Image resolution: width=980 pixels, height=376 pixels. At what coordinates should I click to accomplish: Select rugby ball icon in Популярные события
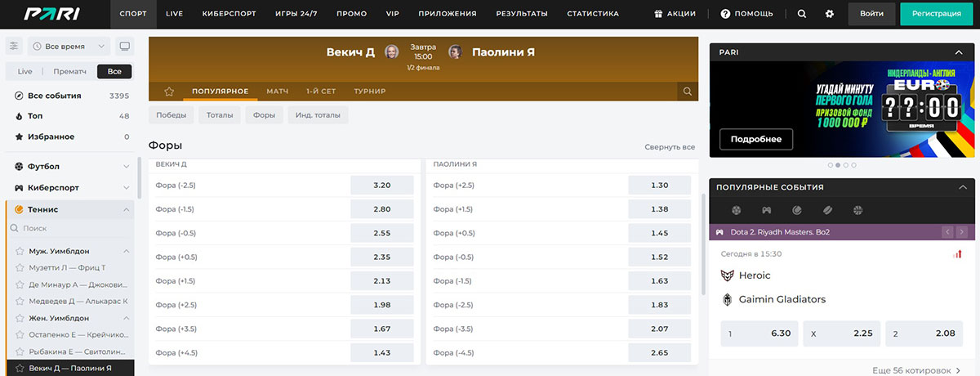(827, 210)
